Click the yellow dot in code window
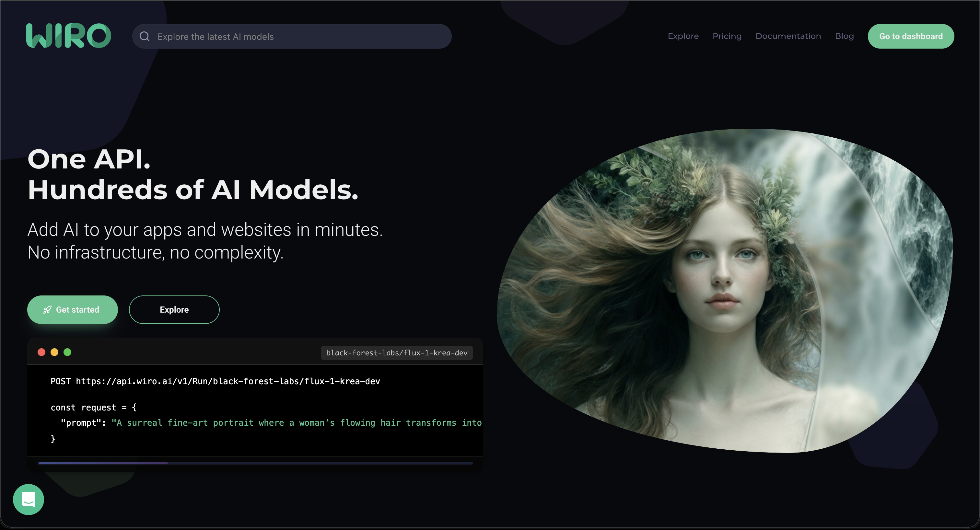Image resolution: width=980 pixels, height=530 pixels. (x=54, y=352)
